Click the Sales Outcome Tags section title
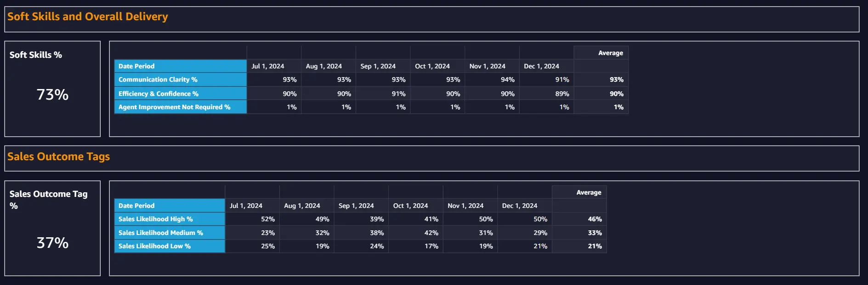 59,156
